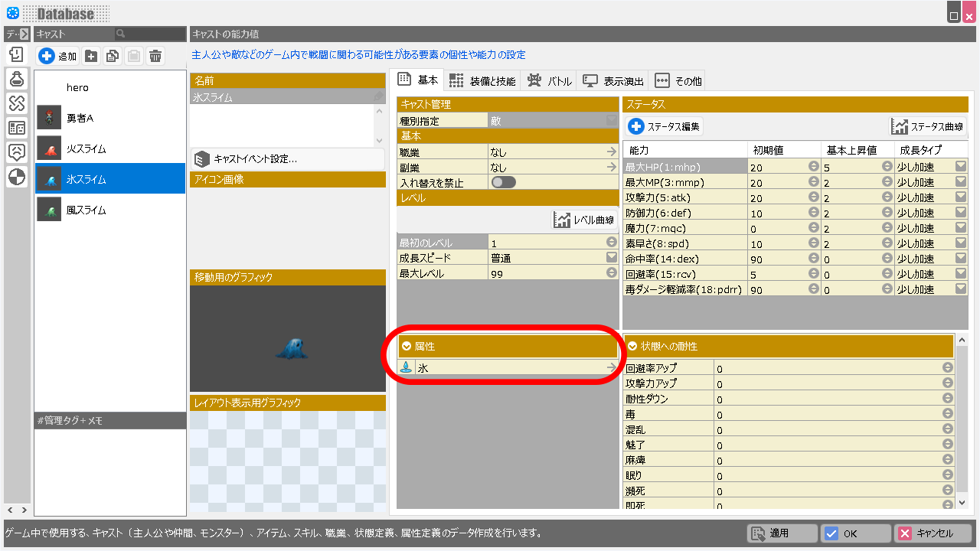Switch to the バトル tab
Image resolution: width=980 pixels, height=551 pixels.
[x=549, y=80]
